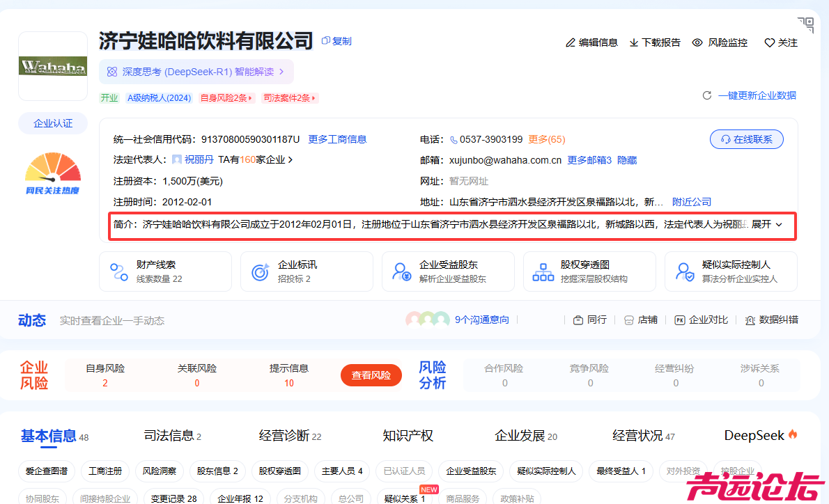Click 在线联系 button
The image size is (829, 504).
click(x=747, y=139)
